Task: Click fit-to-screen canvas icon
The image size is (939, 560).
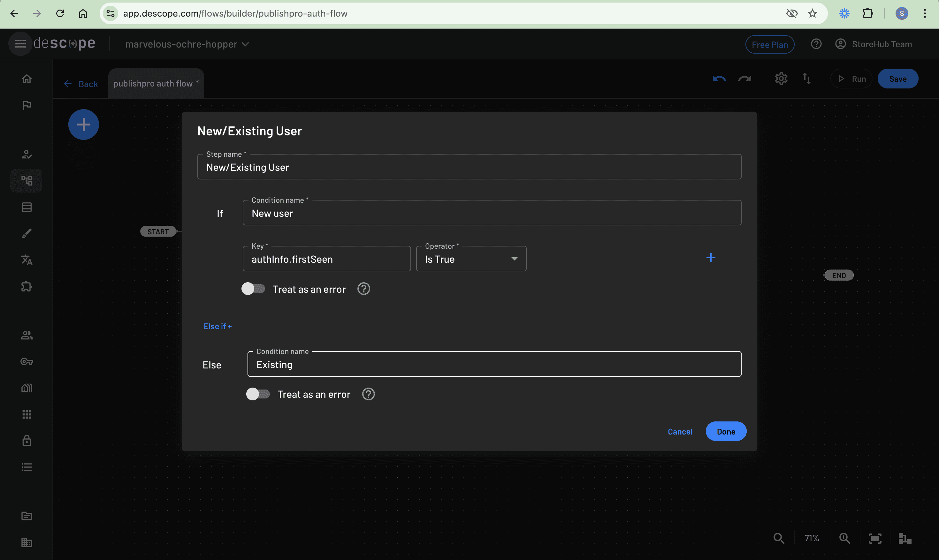Action: pos(875,538)
